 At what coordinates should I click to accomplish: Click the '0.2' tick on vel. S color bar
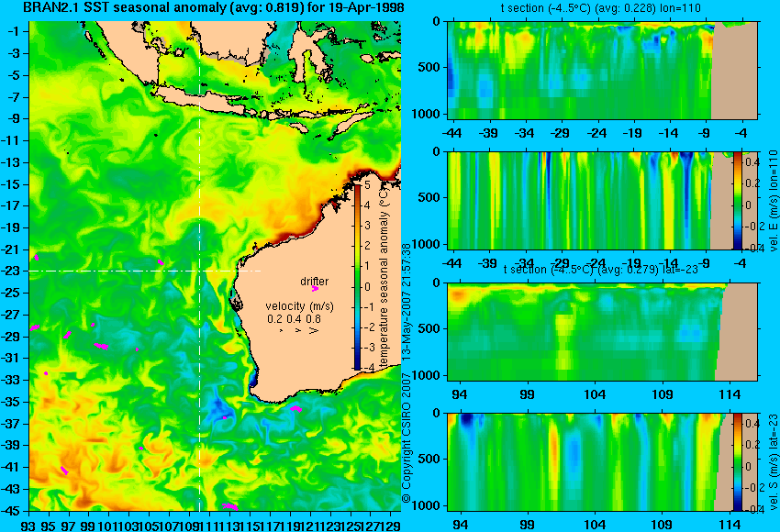[752, 445]
